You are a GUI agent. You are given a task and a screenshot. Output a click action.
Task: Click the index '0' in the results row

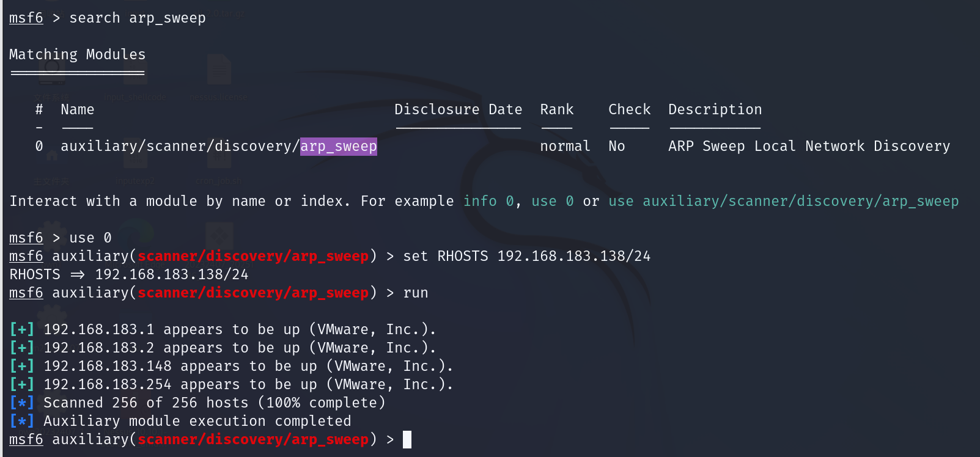[39, 146]
